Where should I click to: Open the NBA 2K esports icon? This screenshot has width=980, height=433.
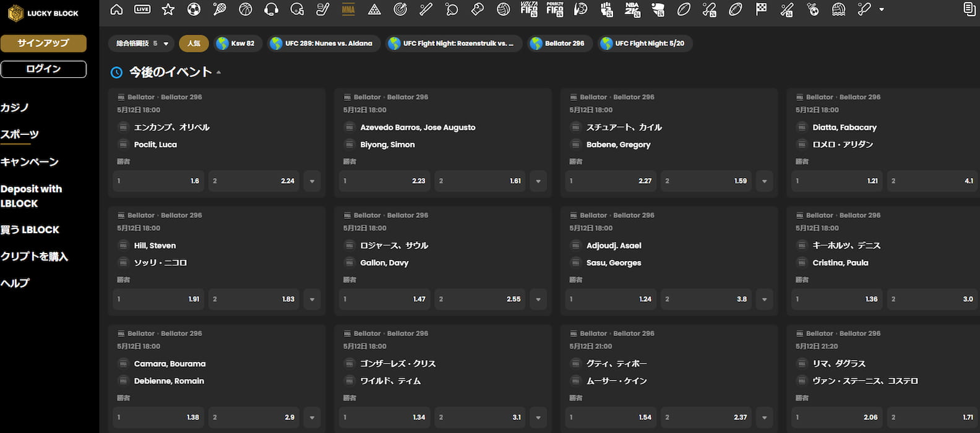click(632, 9)
